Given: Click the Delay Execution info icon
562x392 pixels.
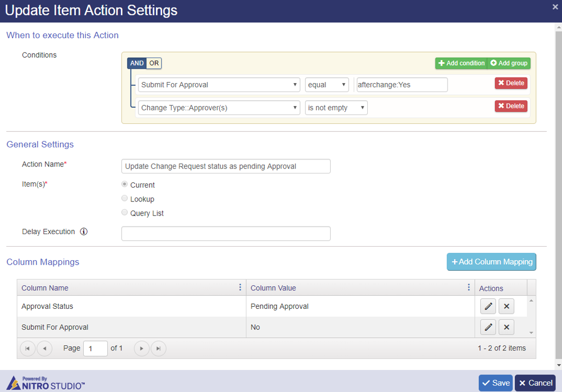Looking at the screenshot, I should coord(84,232).
